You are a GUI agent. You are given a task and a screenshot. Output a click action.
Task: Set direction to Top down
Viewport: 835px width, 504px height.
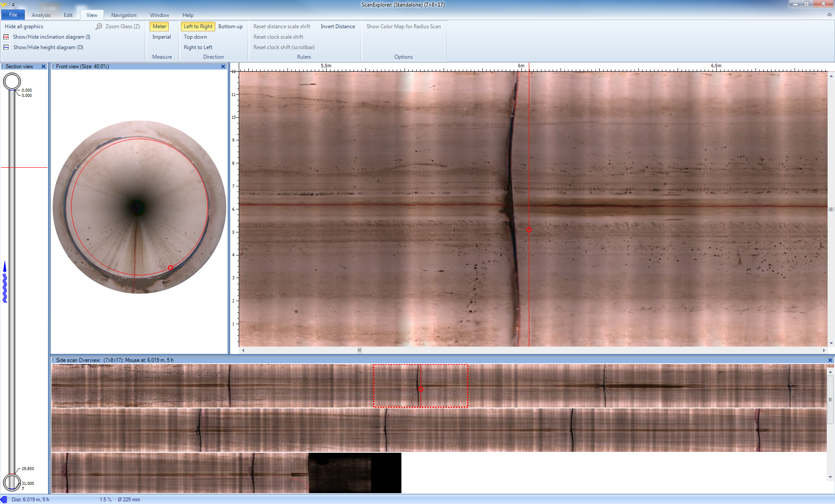(195, 37)
